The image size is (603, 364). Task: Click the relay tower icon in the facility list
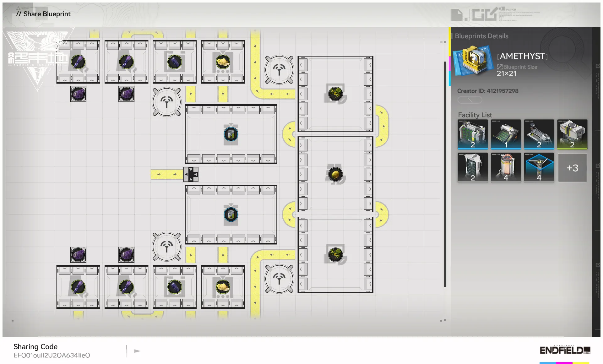(539, 168)
